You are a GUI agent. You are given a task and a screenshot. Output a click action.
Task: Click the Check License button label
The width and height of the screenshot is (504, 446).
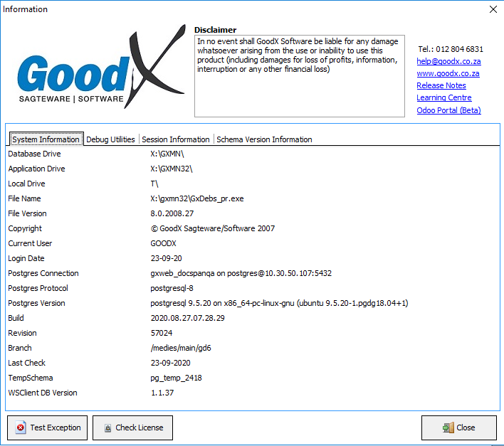[x=140, y=428]
